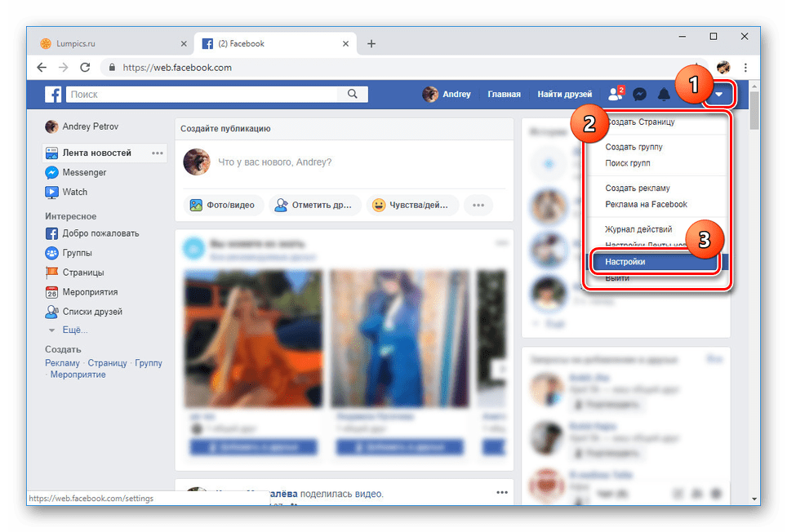Select Создать группу in dropdown menu
This screenshot has height=532, width=787.
tap(634, 147)
